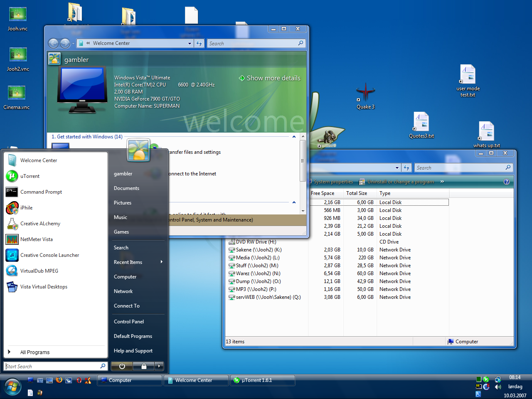Expand the Computer toolbar overflow chevron
This screenshot has width=532, height=399.
[442, 182]
